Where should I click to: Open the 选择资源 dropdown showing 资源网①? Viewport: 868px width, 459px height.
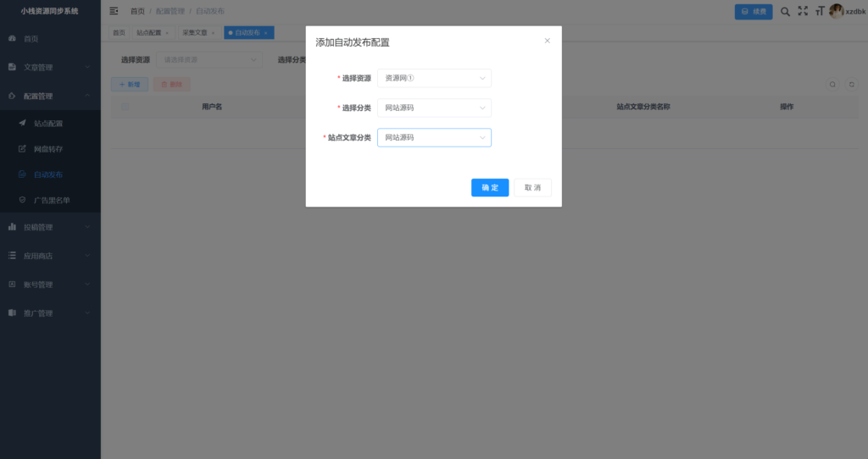click(434, 78)
